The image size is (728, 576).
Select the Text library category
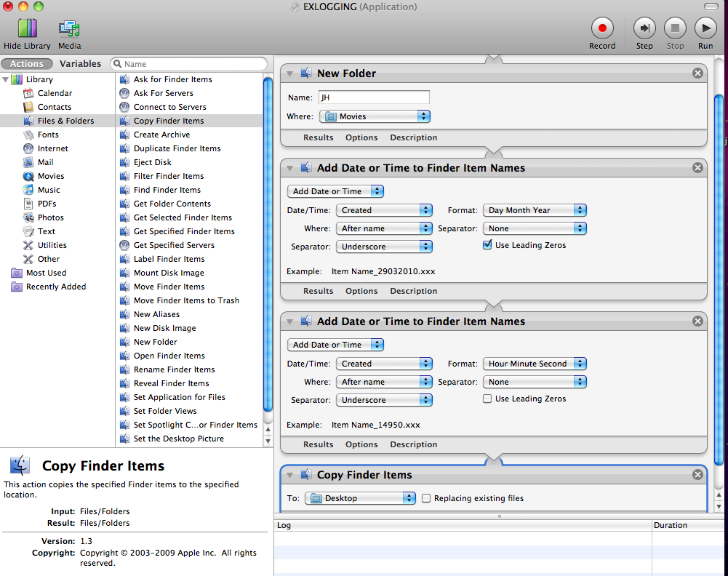coord(46,231)
